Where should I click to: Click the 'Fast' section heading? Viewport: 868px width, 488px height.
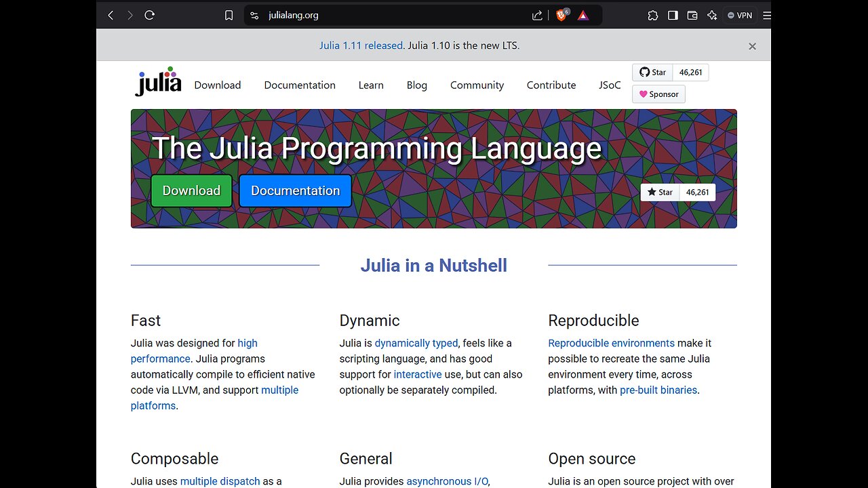point(146,321)
